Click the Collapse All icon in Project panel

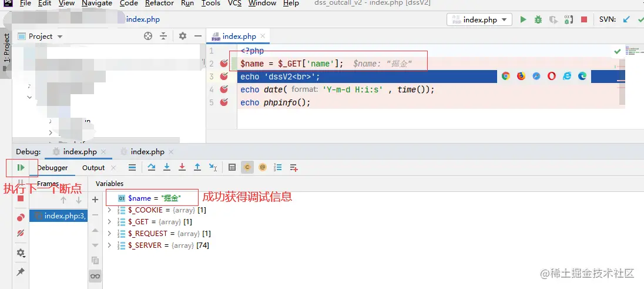point(163,36)
